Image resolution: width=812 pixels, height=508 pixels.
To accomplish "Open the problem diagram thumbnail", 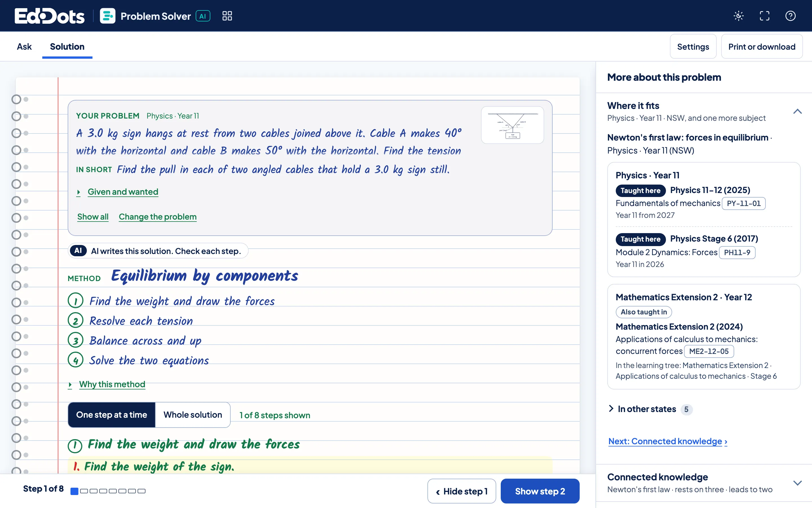I will (512, 125).
